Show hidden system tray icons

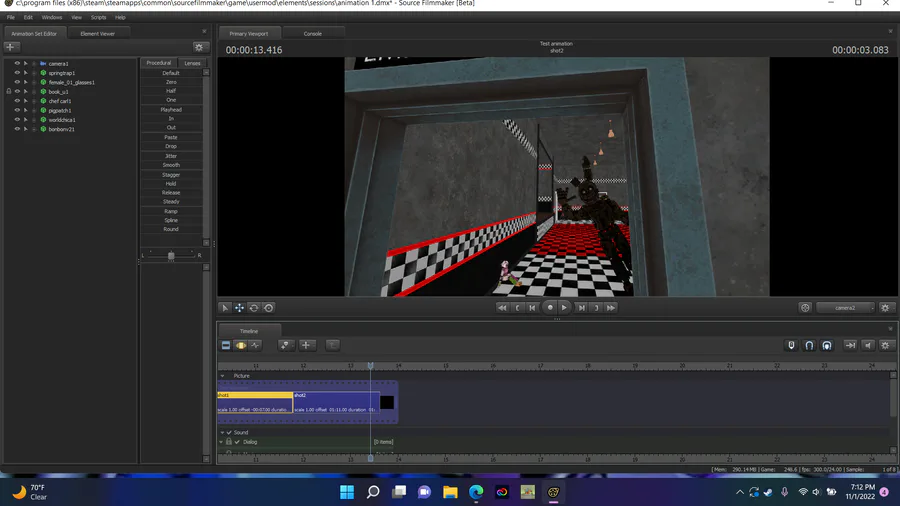click(740, 492)
